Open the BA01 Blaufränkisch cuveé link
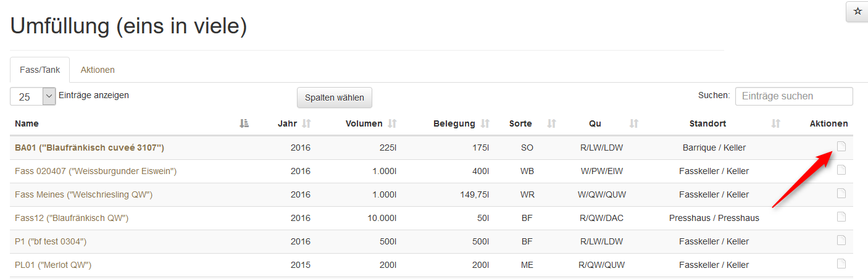Image resolution: width=868 pixels, height=279 pixels. click(x=90, y=148)
